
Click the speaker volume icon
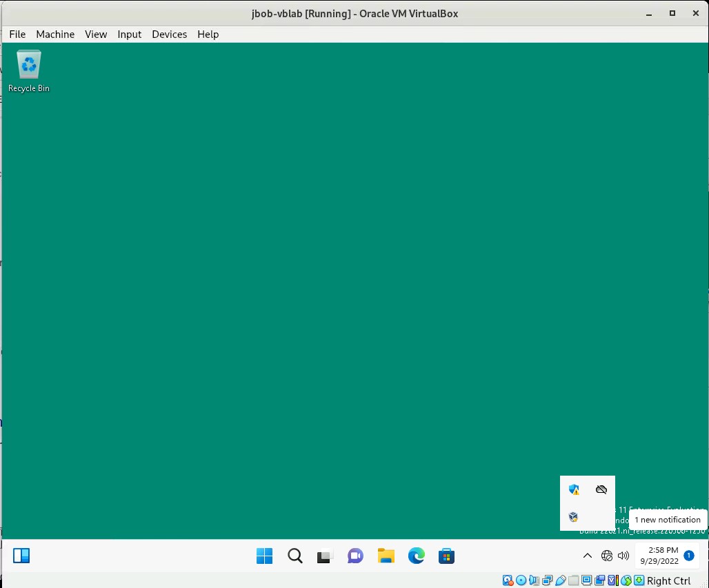623,556
